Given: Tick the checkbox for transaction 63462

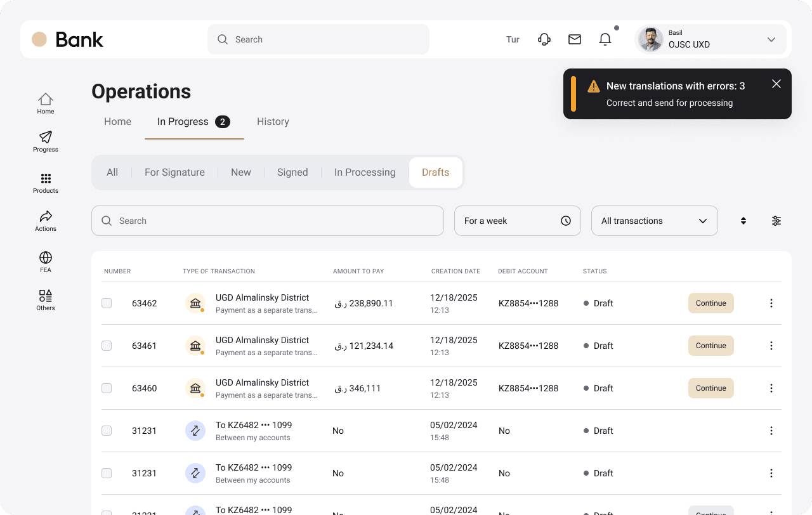Looking at the screenshot, I should point(107,303).
